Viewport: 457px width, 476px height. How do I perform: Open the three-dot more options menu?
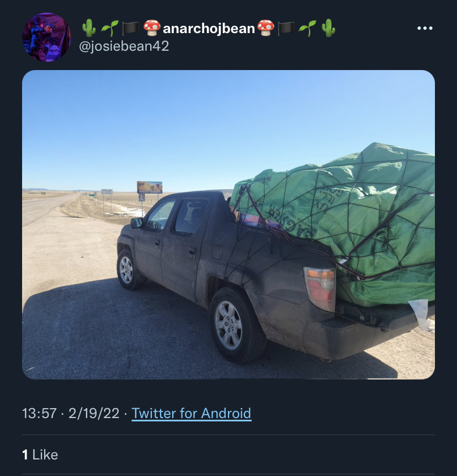425,28
